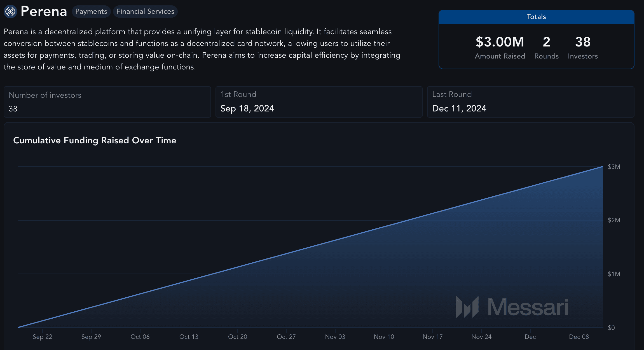Click the Dec x-axis tick

click(x=530, y=337)
